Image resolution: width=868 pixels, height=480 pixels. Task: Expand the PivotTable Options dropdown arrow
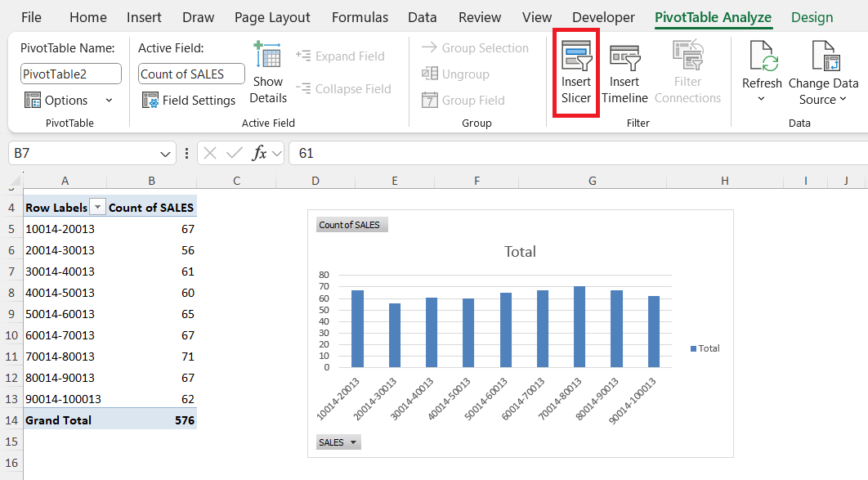coord(109,101)
